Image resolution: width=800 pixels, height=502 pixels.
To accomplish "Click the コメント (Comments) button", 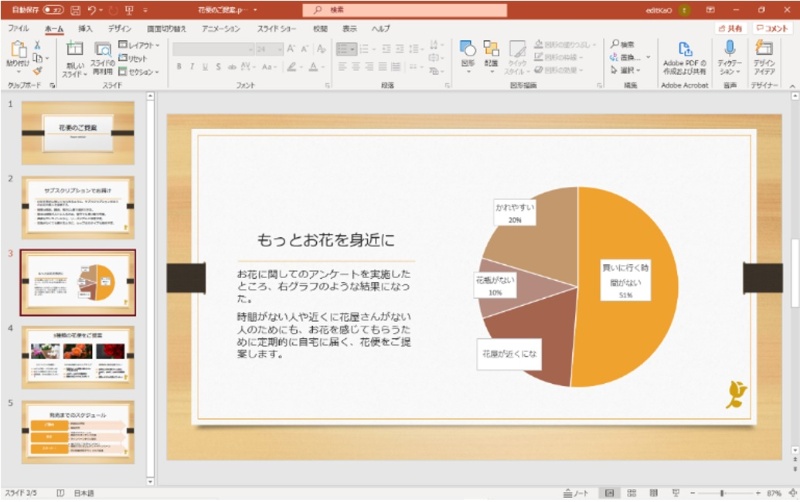I will [772, 29].
